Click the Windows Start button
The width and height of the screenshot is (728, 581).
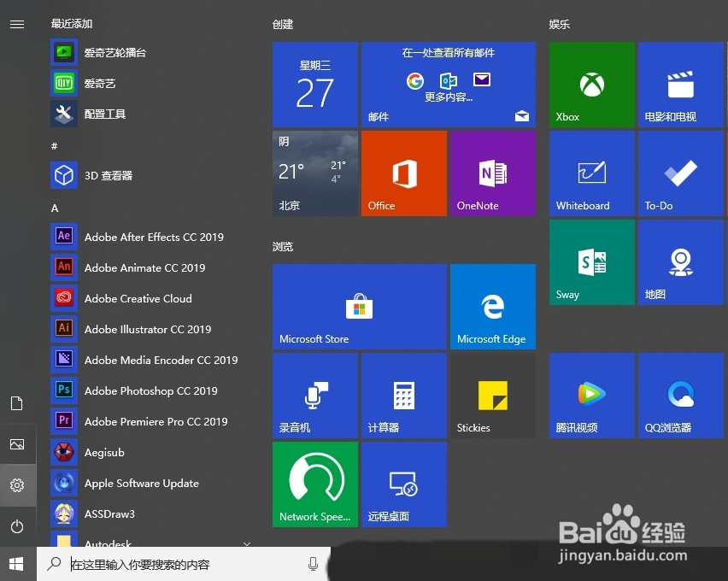coord(17,564)
